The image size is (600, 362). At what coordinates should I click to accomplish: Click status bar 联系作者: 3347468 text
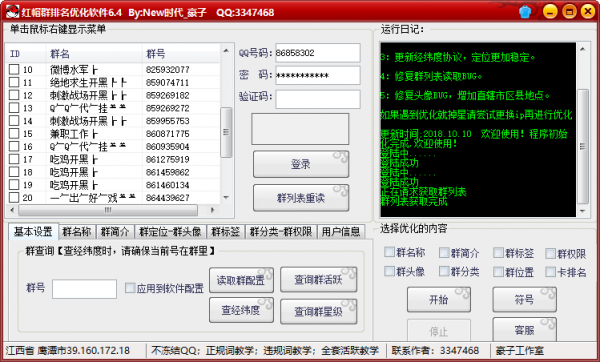pos(435,351)
